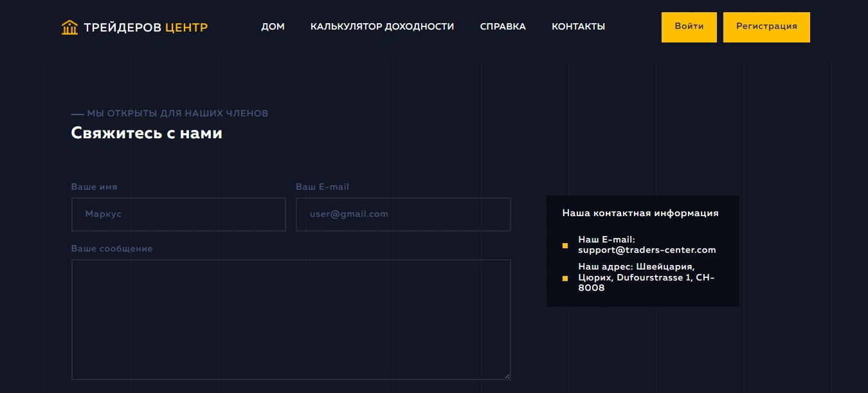Click the Регистрация button

click(766, 27)
